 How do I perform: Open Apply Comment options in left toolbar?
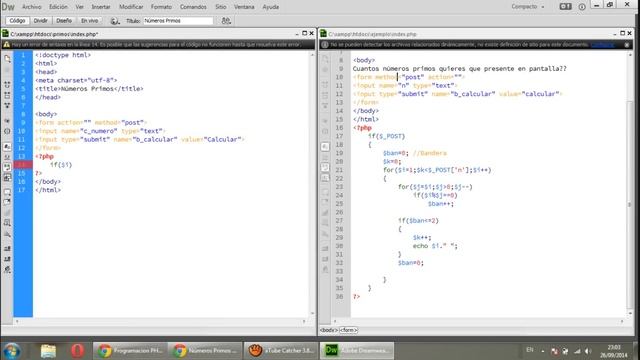click(7, 192)
